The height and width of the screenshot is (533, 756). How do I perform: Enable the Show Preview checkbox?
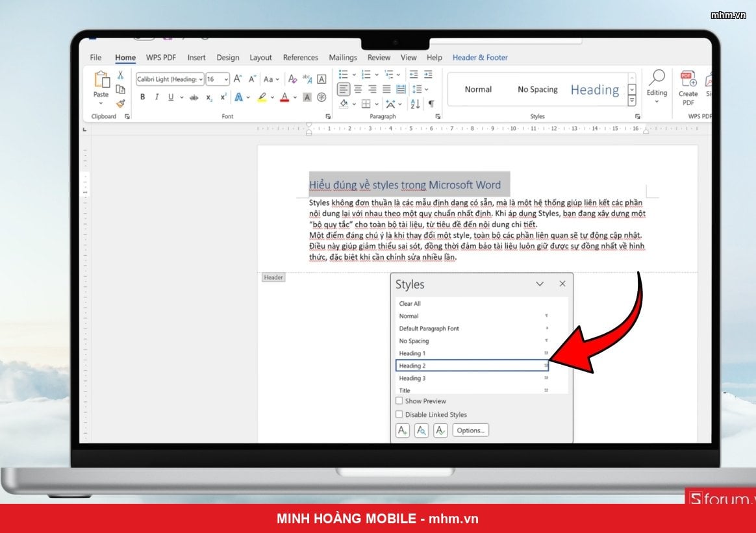pyautogui.click(x=399, y=401)
